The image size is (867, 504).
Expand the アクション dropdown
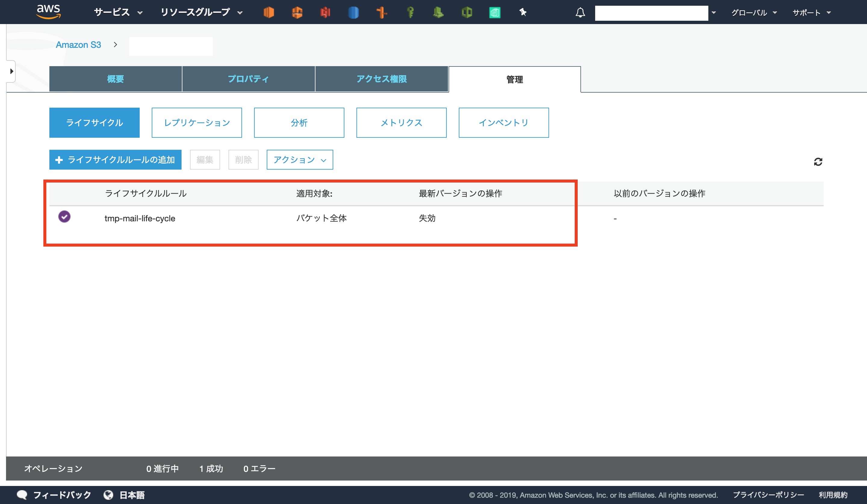(x=299, y=160)
